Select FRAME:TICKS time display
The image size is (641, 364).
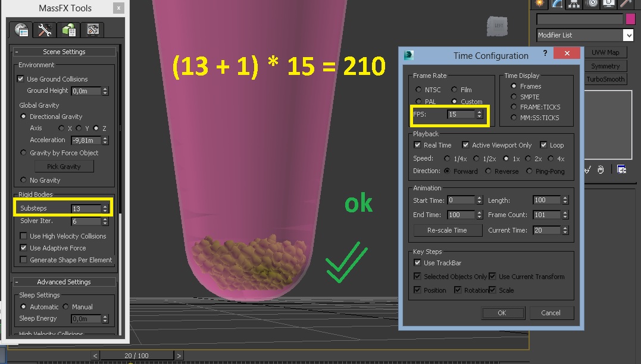514,106
